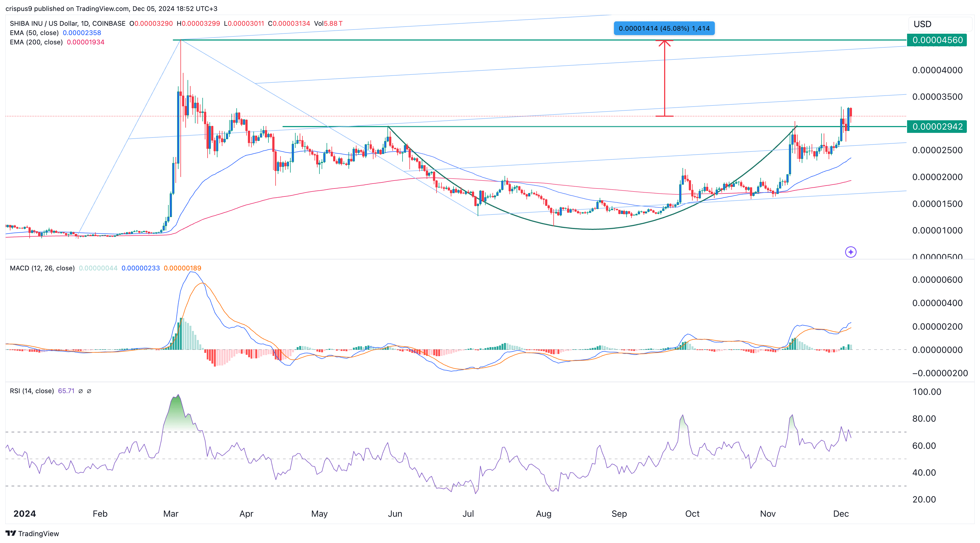
Task: Click the 80.00 RSI axis label
Action: [x=924, y=419]
